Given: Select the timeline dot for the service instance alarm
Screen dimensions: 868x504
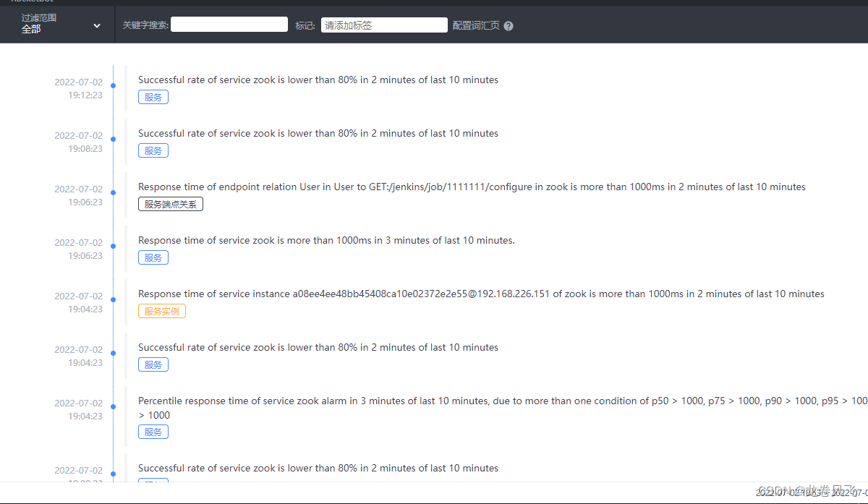Looking at the screenshot, I should pos(114,300).
